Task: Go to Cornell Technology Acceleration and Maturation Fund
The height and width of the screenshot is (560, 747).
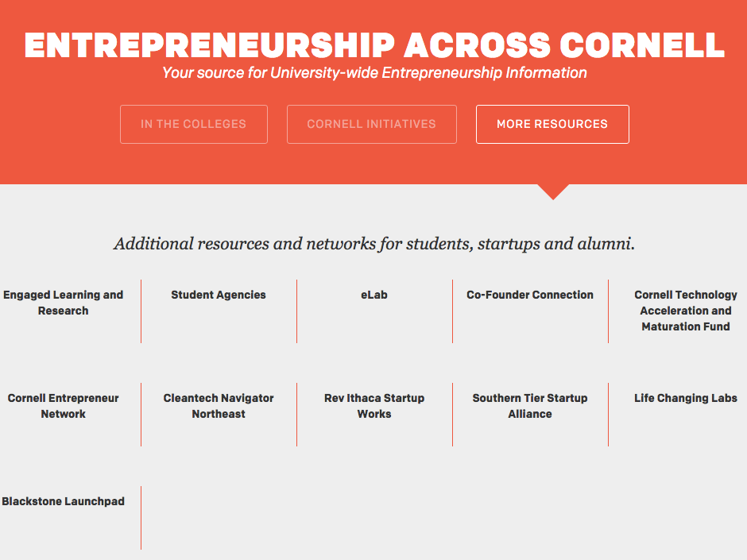Action: click(x=686, y=311)
